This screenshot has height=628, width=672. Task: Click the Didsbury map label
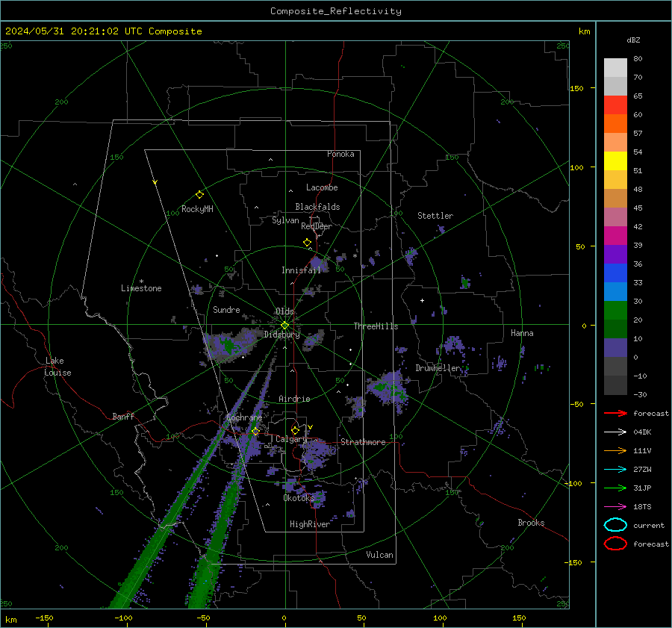point(281,335)
